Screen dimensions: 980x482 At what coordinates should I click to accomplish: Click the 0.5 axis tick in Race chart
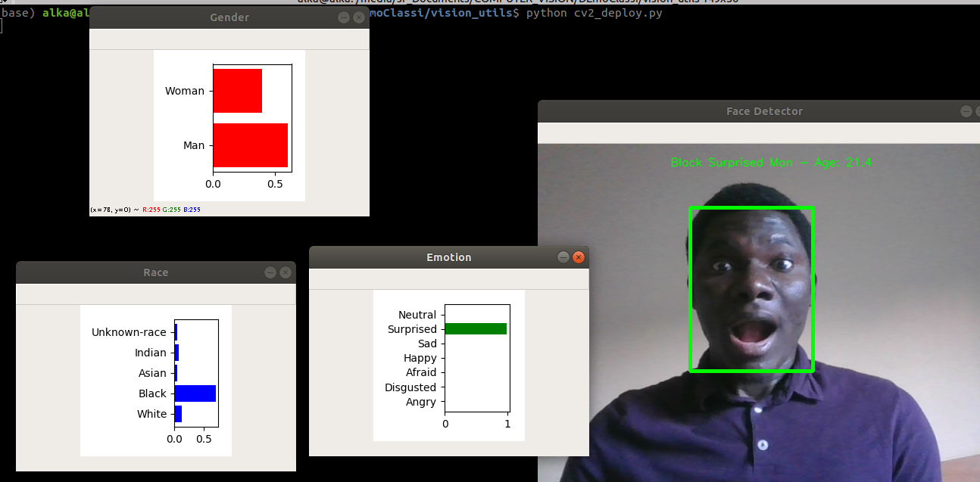tap(204, 438)
